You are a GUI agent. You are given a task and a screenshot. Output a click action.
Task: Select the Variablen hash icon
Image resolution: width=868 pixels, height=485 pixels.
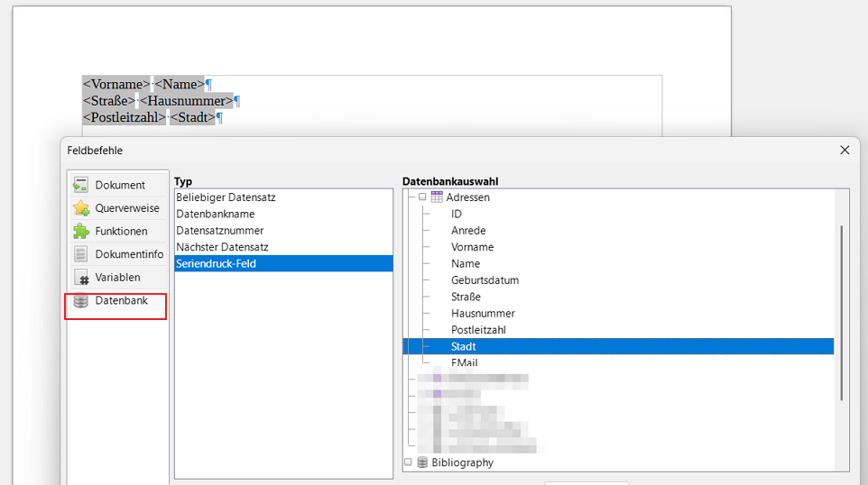pos(81,278)
